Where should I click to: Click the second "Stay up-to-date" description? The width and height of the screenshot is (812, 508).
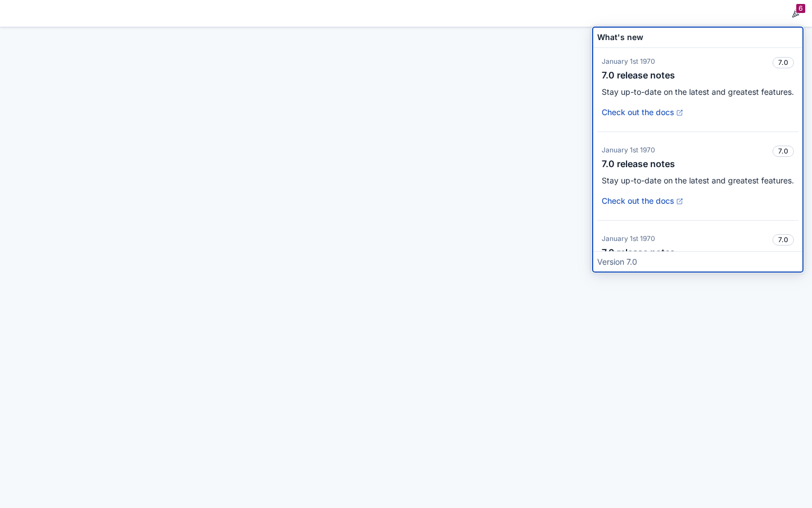[x=698, y=181]
